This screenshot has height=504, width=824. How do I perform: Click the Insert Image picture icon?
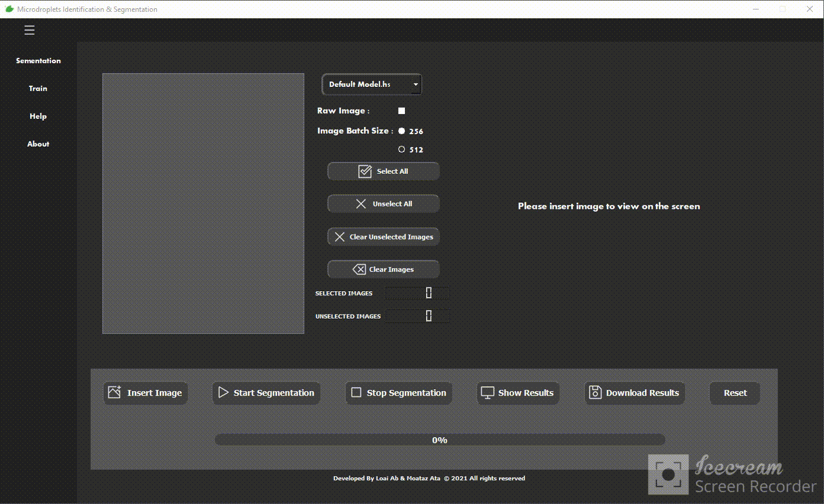(115, 392)
